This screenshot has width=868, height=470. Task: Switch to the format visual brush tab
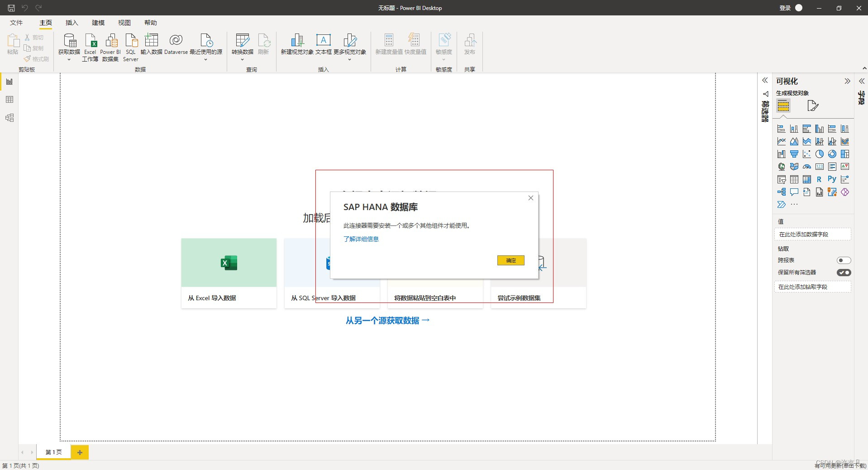click(x=813, y=106)
